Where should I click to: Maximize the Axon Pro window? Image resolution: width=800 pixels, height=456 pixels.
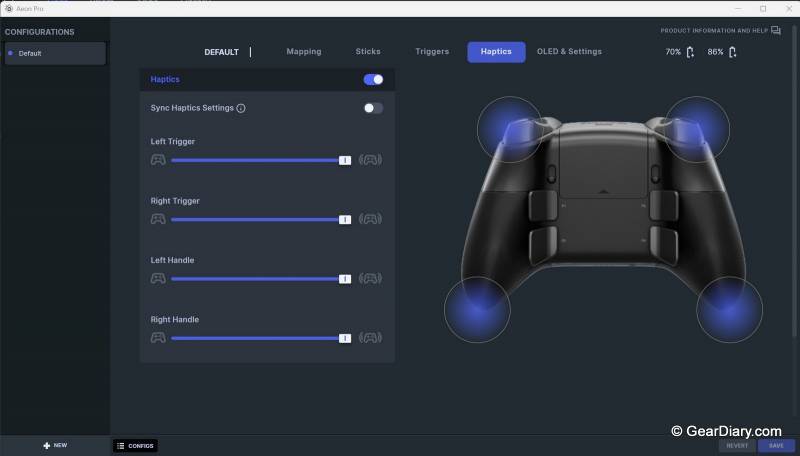763,9
